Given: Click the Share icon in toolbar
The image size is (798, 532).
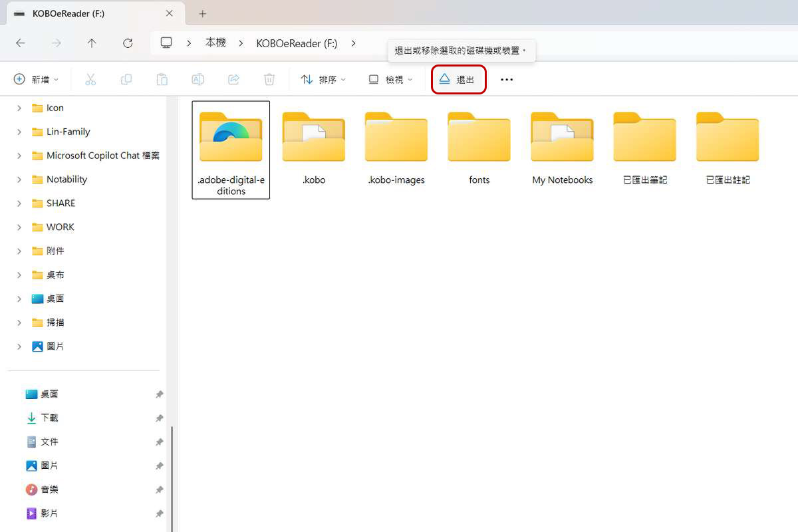Looking at the screenshot, I should pos(233,80).
